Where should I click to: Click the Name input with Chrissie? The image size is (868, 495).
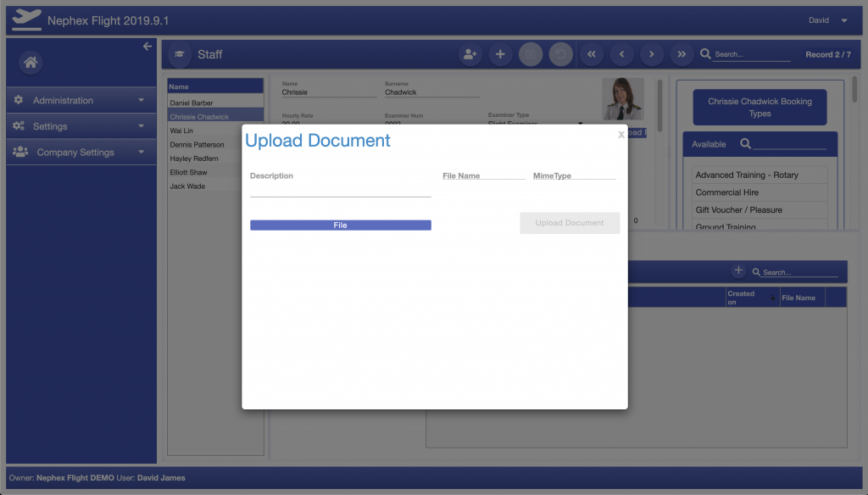click(x=329, y=92)
